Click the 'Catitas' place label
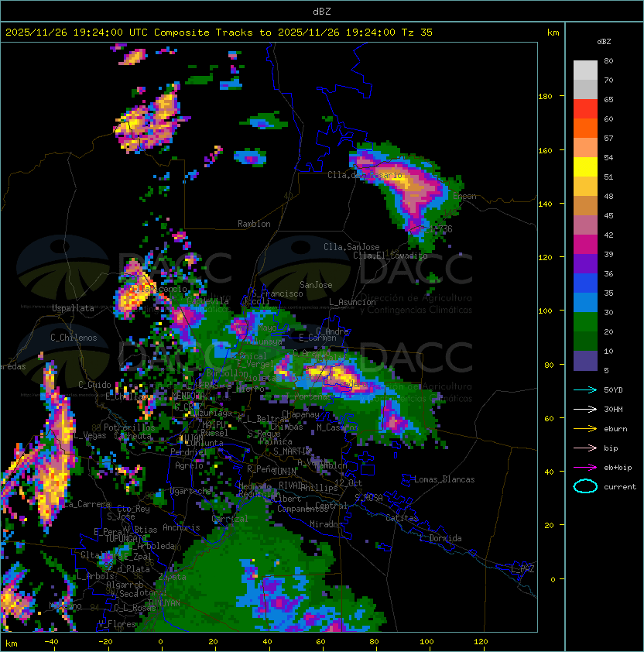 tap(402, 518)
